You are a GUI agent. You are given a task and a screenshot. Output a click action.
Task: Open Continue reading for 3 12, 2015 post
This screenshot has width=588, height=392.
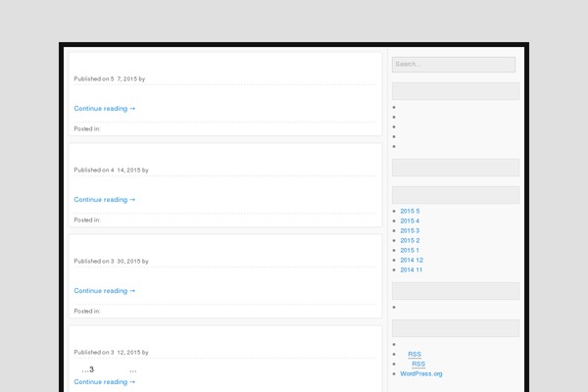[x=104, y=382]
